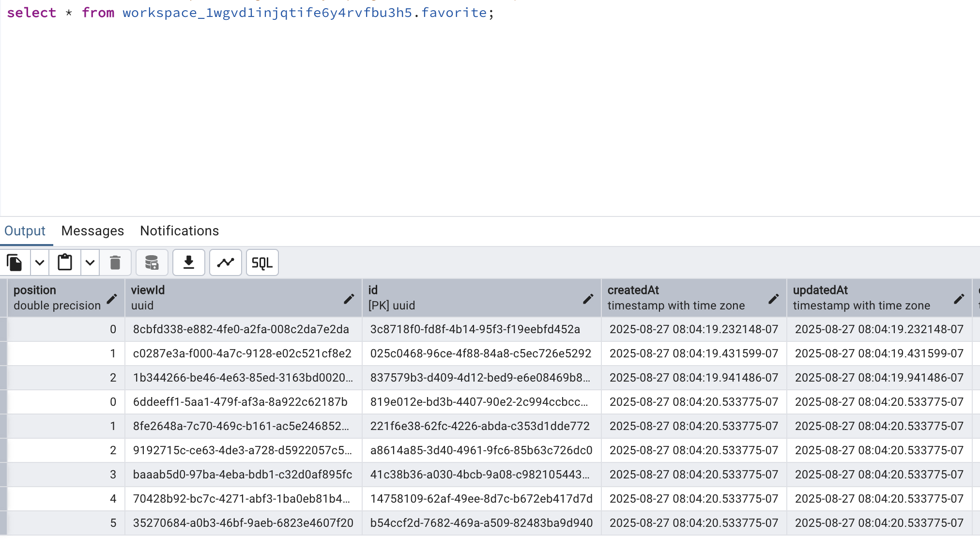Expand the paste options dropdown arrow

coord(90,263)
